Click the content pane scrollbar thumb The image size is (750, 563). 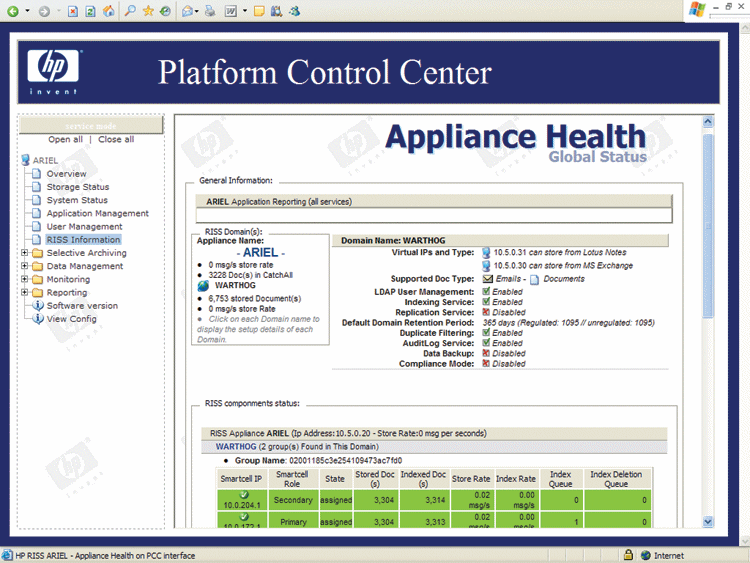(x=708, y=226)
